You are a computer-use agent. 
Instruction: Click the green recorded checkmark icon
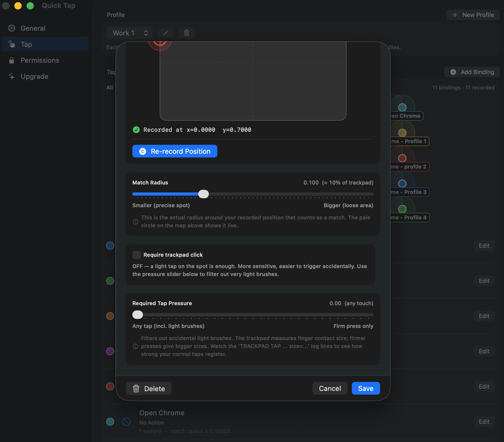pyautogui.click(x=136, y=130)
